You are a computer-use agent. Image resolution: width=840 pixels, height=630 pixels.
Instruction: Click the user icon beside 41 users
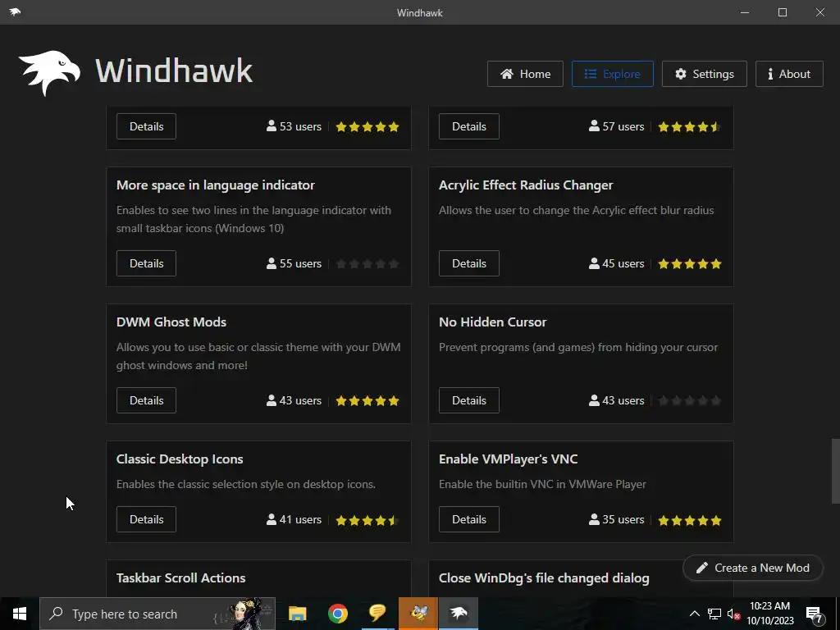tap(272, 519)
